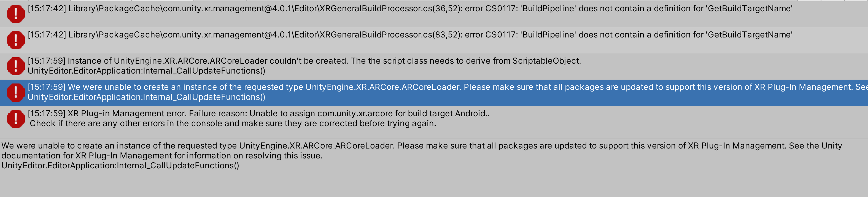868x197 pixels.
Task: Click "documentation for XR Plug-In Management" details line
Action: [162, 156]
